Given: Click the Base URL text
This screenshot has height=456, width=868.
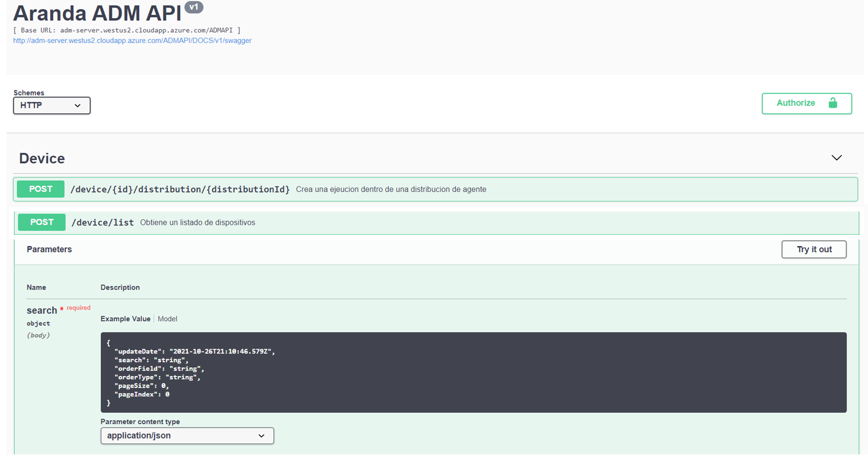Looking at the screenshot, I should [x=127, y=30].
